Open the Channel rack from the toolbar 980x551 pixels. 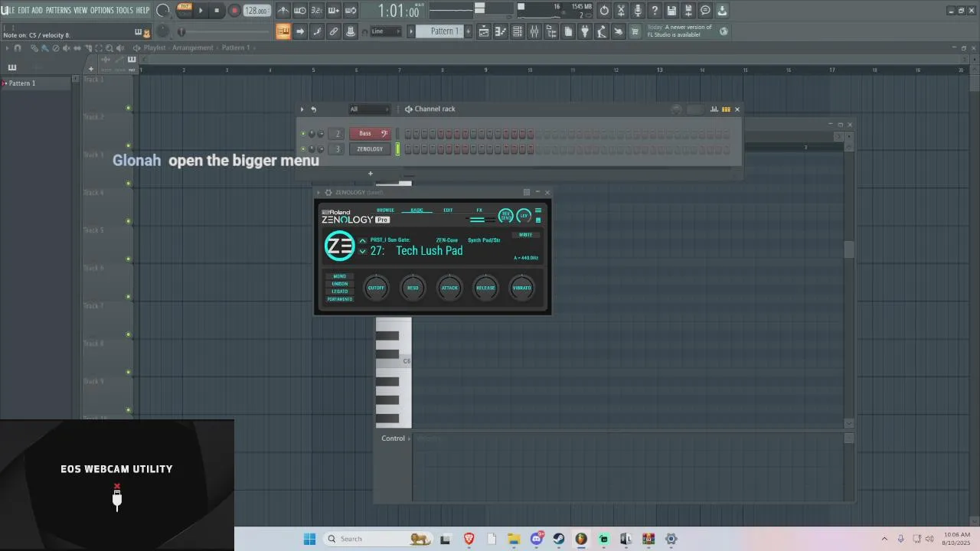[x=518, y=31]
